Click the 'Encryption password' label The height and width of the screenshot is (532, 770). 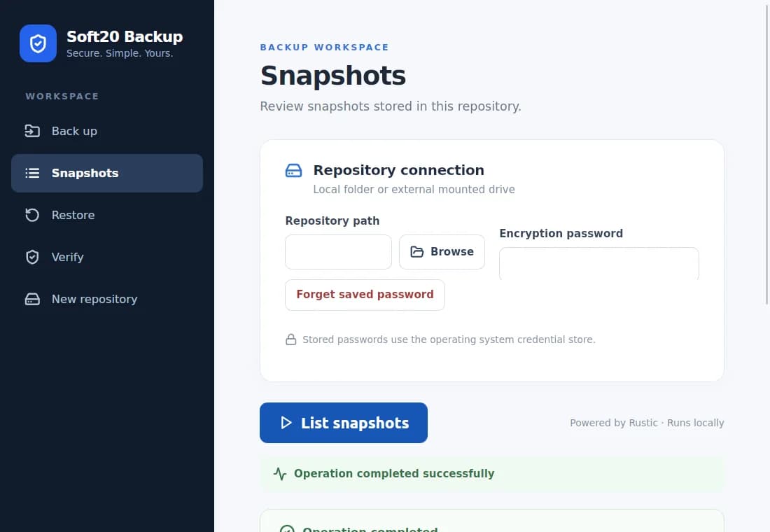coord(561,234)
